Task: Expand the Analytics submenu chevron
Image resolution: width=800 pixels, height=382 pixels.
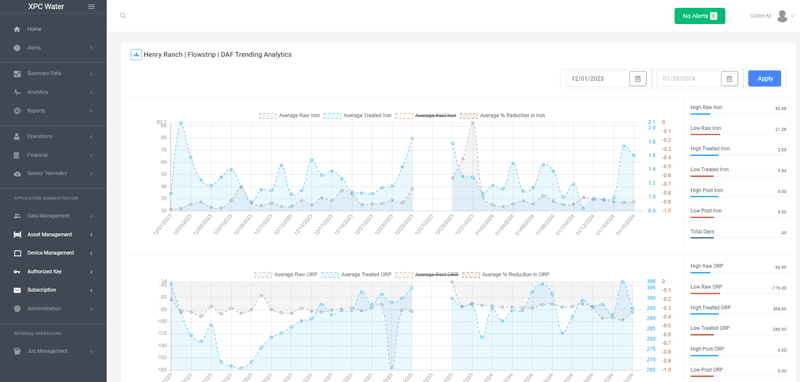Action: click(x=91, y=92)
